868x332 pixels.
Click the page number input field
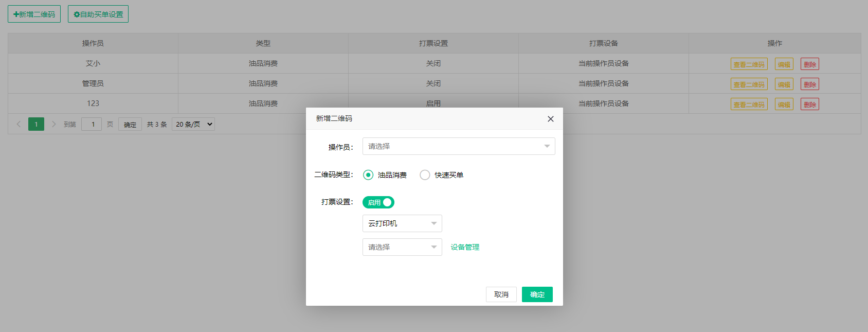(x=92, y=124)
